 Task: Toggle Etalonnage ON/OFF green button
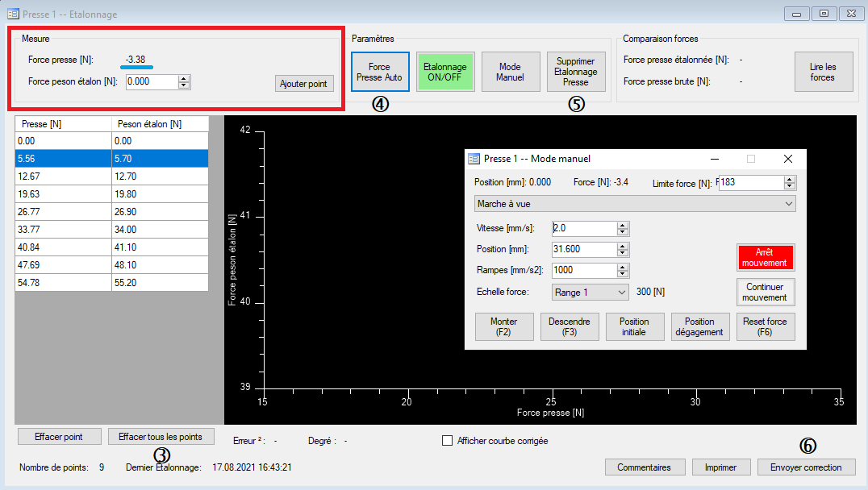pyautogui.click(x=445, y=72)
